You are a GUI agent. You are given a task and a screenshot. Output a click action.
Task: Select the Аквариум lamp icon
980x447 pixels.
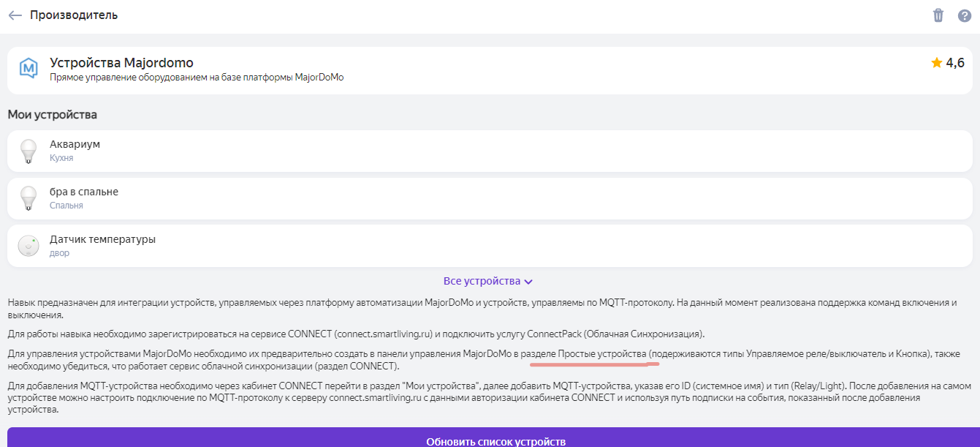tap(28, 151)
